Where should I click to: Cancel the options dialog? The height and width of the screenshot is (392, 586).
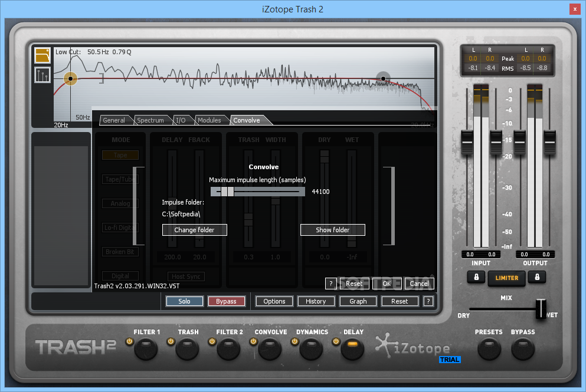(x=420, y=284)
